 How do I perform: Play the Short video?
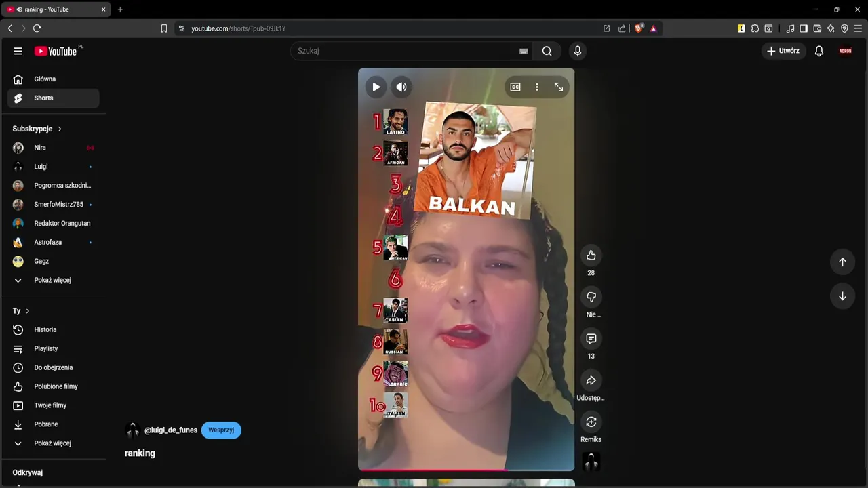pyautogui.click(x=376, y=87)
